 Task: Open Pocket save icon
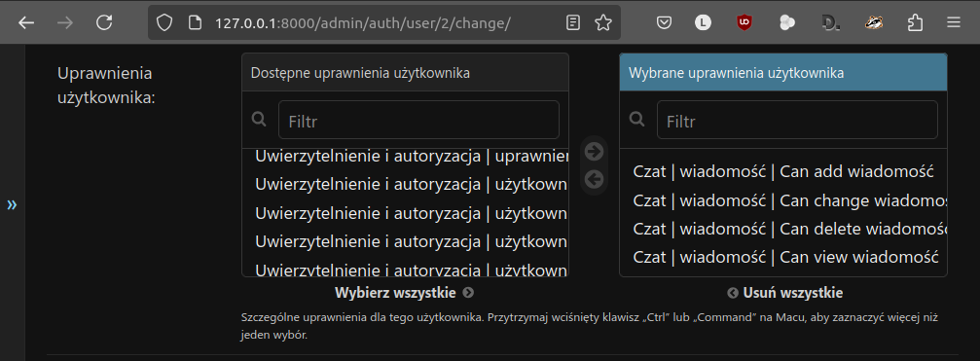coord(664,23)
